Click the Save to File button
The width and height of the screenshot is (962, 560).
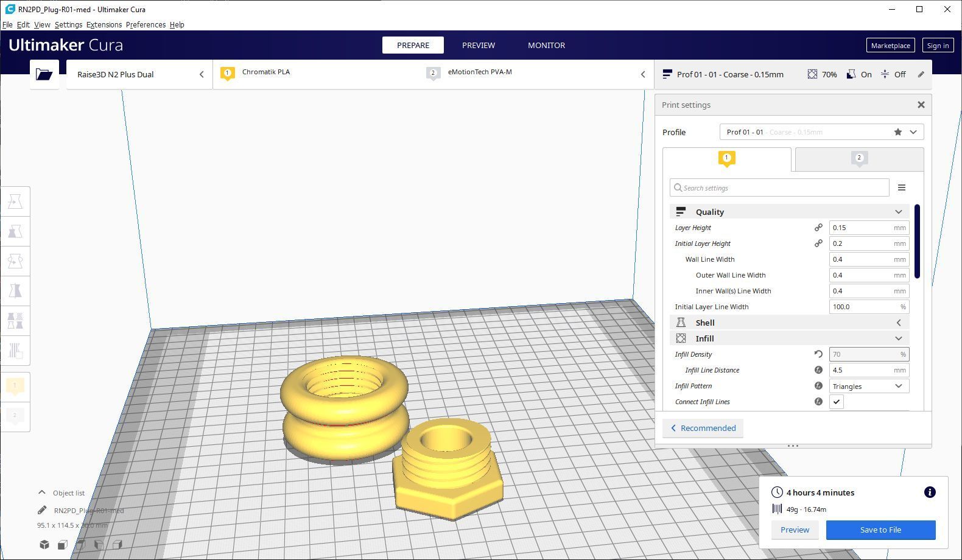click(x=880, y=530)
